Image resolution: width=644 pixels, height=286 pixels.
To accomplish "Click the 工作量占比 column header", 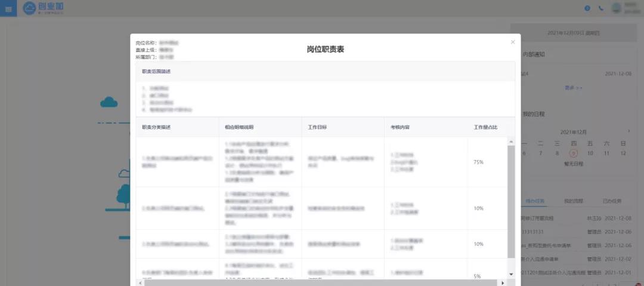I will click(485, 127).
